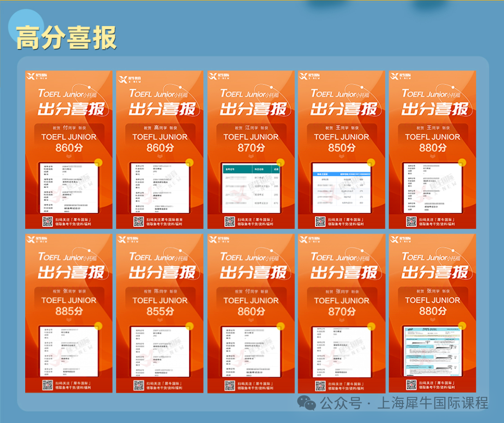The image size is (504, 423).
Task: Open the score report on 张同学 870分 poster
Action: (341, 352)
